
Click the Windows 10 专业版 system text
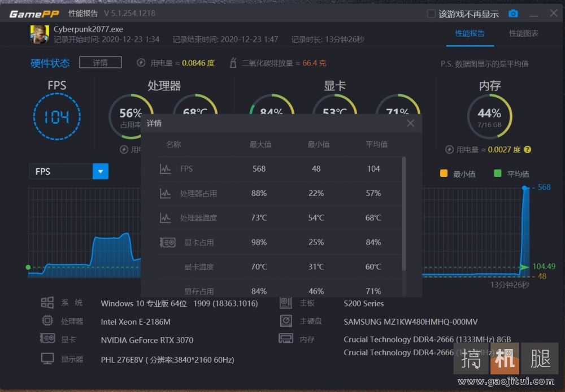pyautogui.click(x=180, y=303)
